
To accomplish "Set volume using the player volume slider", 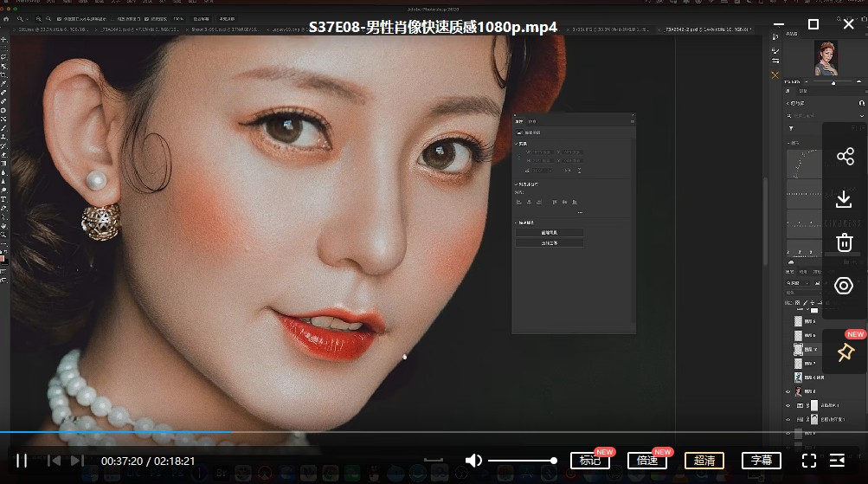I will 522,461.
